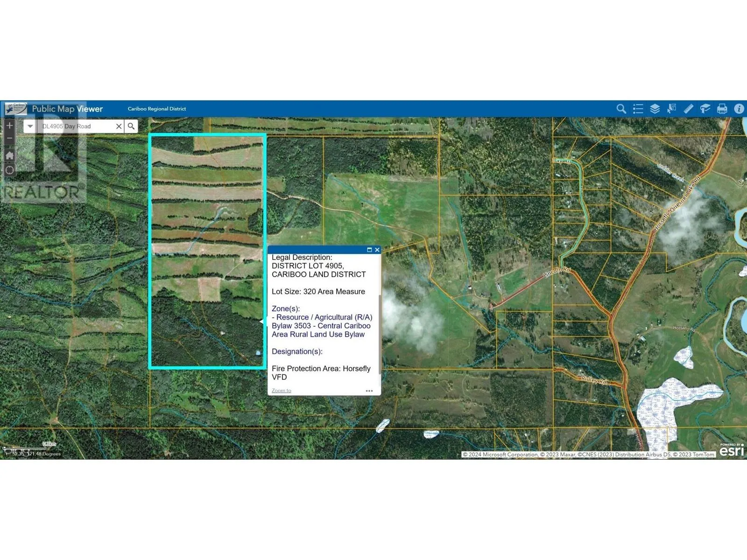Open the bookmarks tool

click(x=705, y=109)
